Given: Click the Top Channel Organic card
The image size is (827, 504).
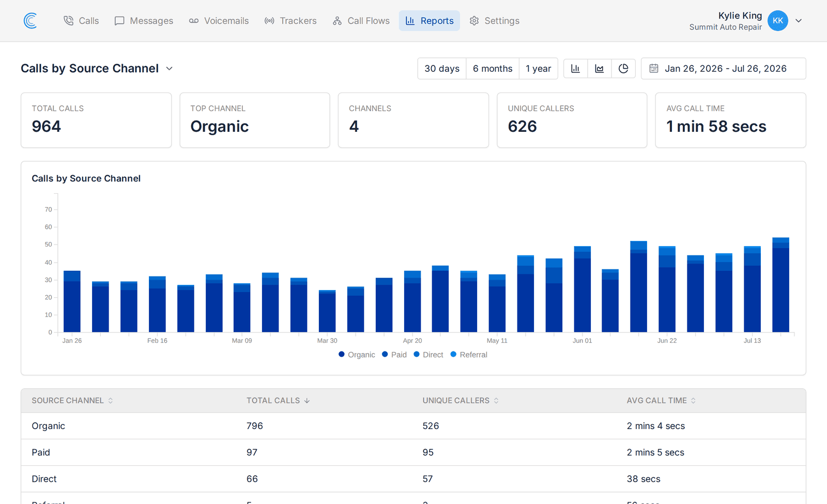Looking at the screenshot, I should click(x=255, y=120).
